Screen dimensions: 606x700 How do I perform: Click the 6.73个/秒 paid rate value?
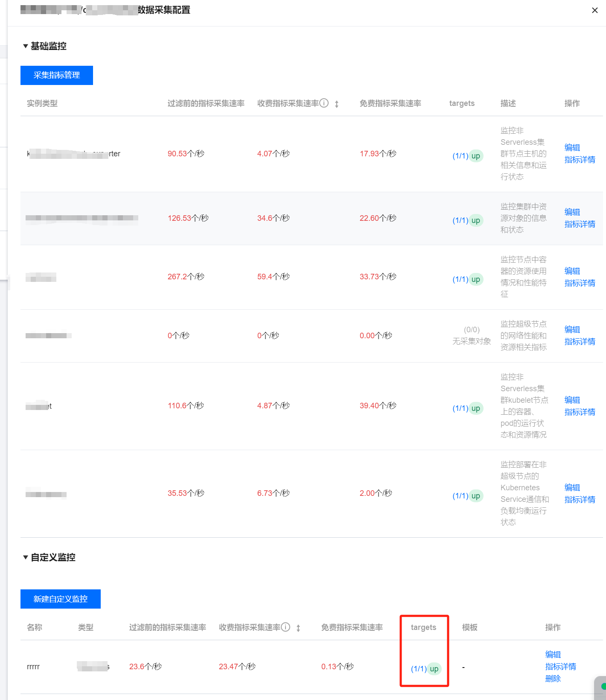(x=273, y=493)
